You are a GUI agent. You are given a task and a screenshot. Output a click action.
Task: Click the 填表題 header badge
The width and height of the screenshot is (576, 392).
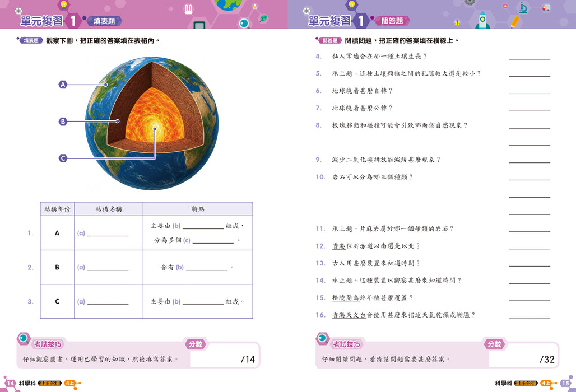[x=104, y=21]
